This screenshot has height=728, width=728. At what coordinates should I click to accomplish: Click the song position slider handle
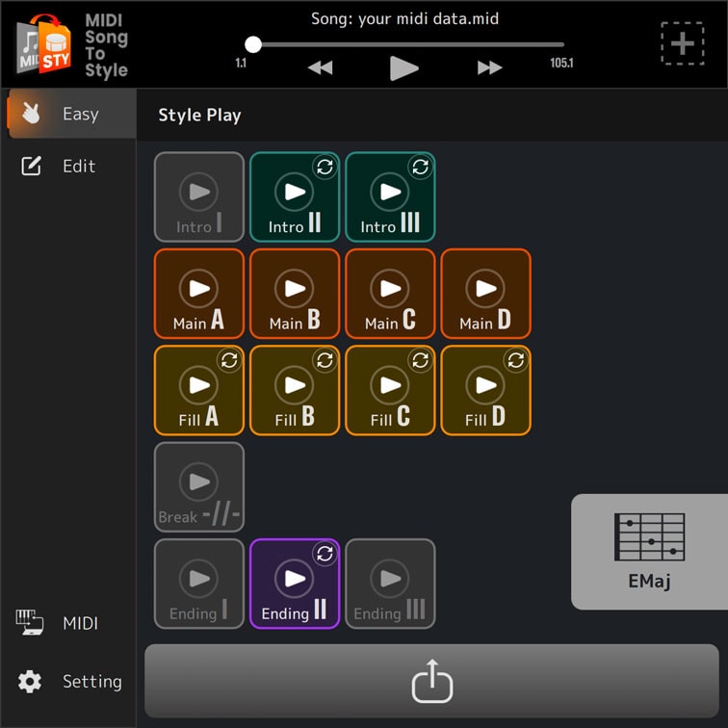(253, 44)
